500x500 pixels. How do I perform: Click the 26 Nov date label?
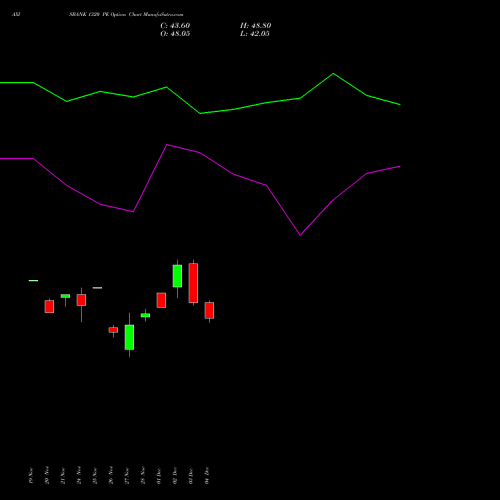[111, 476]
